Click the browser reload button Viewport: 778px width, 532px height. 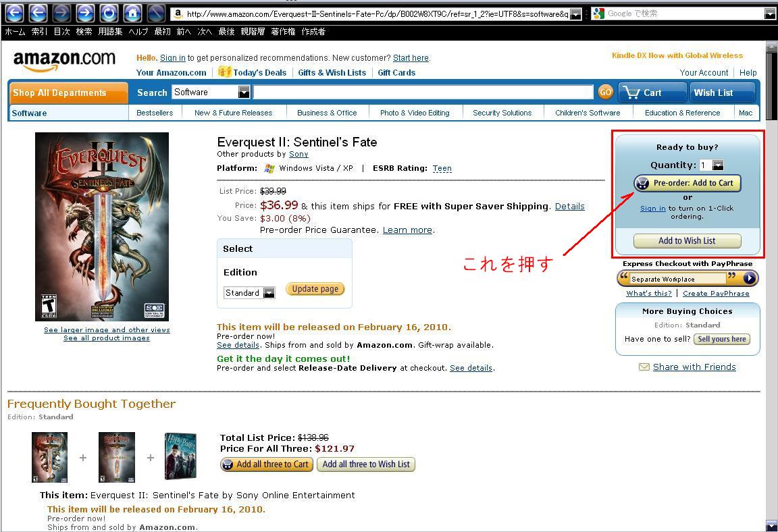click(109, 13)
